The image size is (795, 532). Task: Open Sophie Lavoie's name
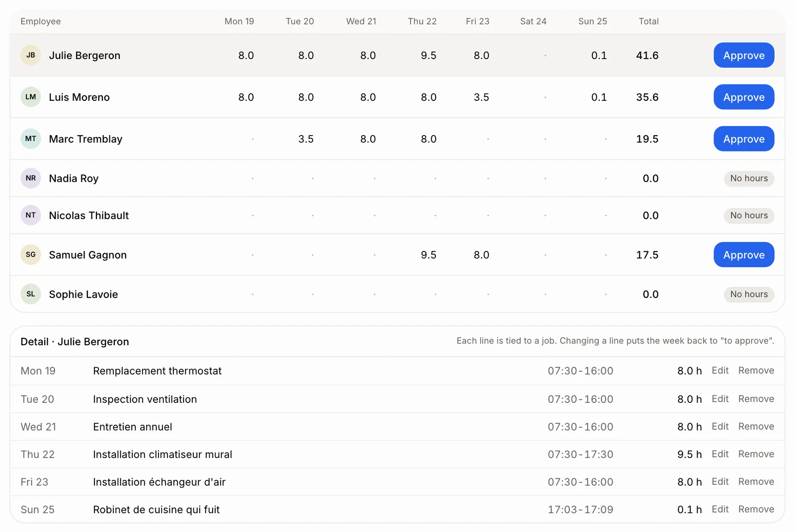tap(83, 294)
